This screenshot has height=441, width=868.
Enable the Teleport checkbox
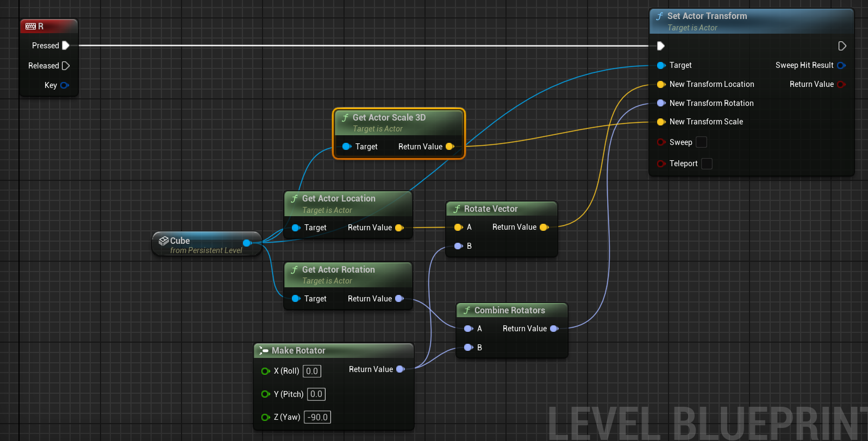707,163
